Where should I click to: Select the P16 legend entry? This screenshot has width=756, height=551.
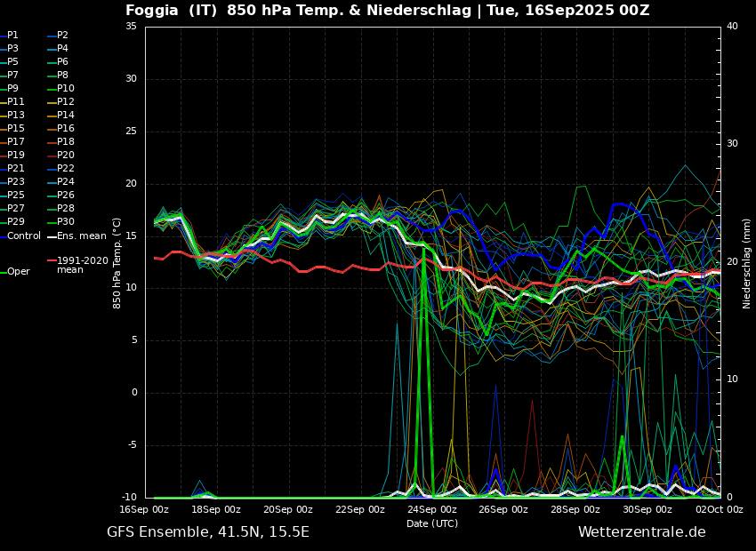pyautogui.click(x=65, y=128)
